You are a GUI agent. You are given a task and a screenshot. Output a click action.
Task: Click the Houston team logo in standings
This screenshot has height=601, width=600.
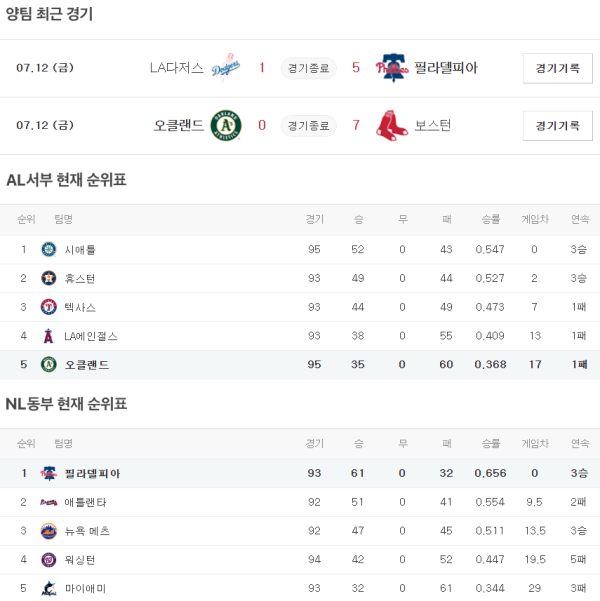tap(48, 278)
